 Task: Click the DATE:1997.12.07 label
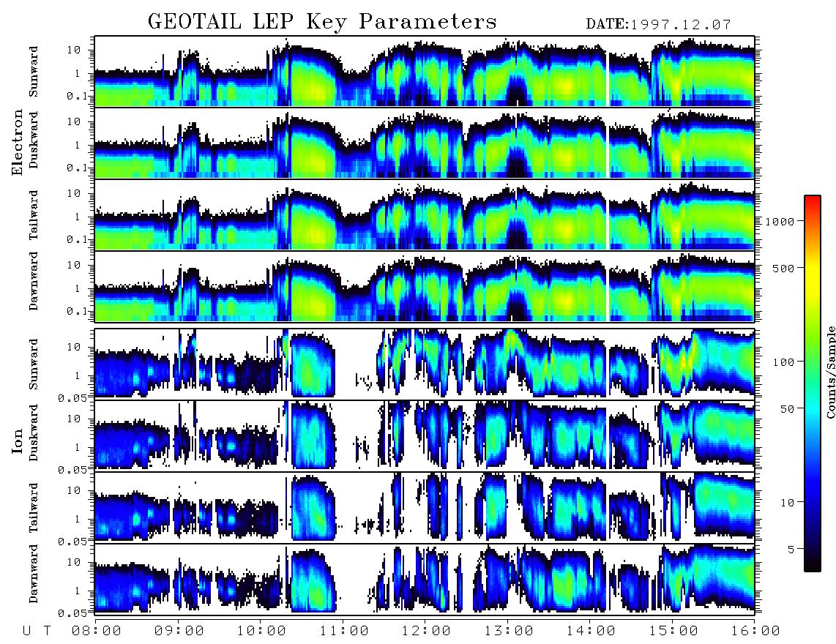click(658, 24)
